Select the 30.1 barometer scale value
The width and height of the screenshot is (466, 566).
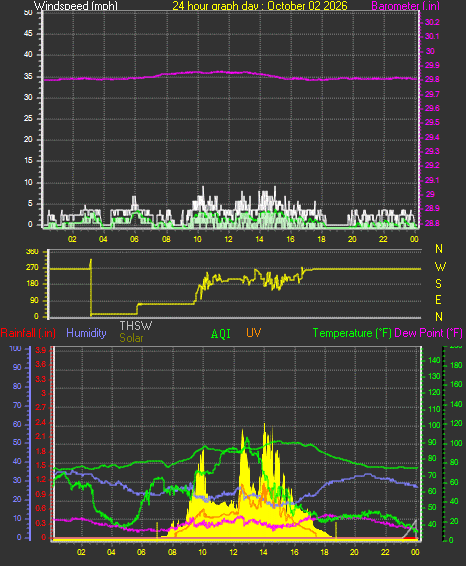[x=432, y=36]
